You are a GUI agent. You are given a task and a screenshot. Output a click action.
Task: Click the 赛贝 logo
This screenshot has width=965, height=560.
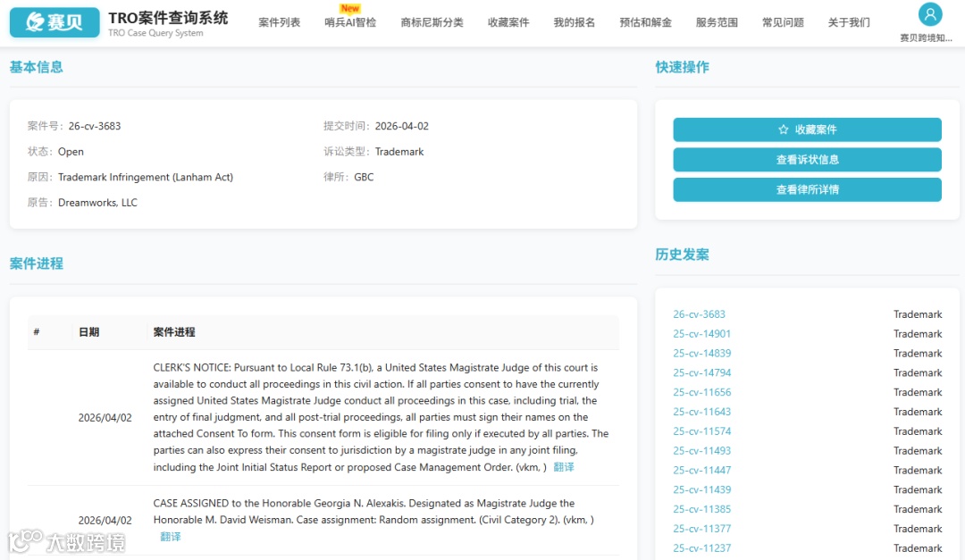pyautogui.click(x=55, y=22)
